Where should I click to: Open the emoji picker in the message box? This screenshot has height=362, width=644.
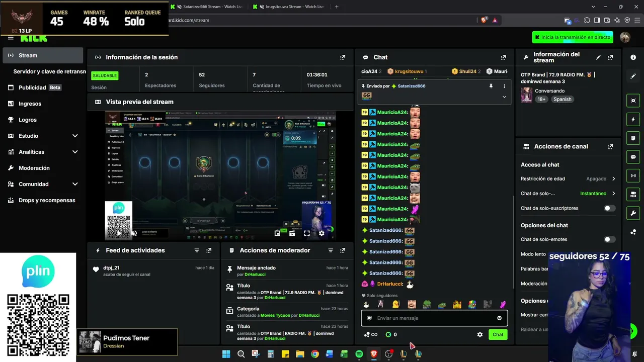499,318
